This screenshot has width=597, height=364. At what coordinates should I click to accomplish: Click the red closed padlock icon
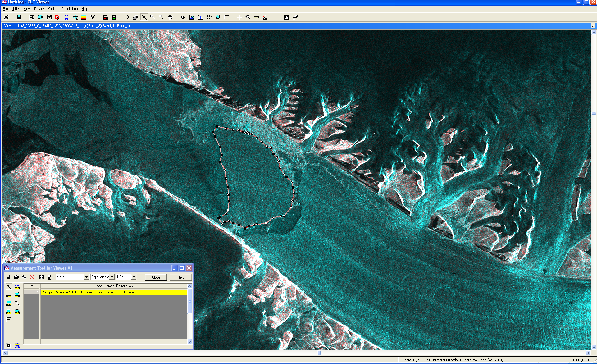[x=105, y=17]
